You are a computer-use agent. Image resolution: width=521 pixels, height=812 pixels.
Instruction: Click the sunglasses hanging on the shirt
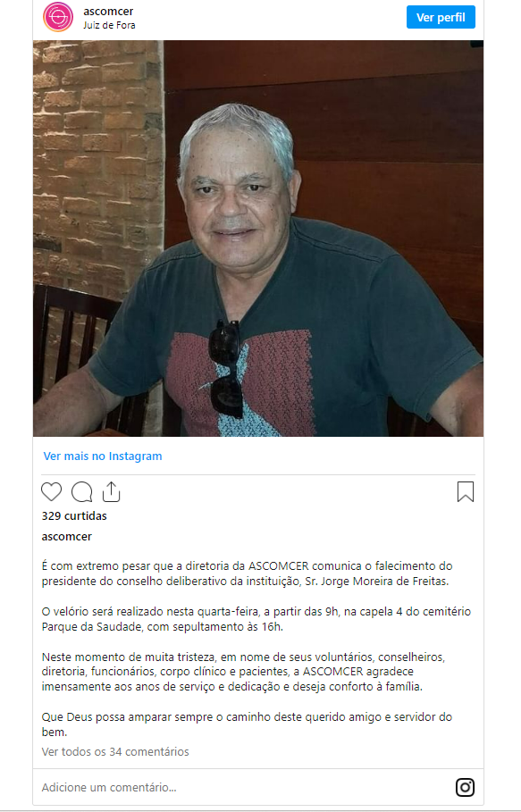pos(226,368)
